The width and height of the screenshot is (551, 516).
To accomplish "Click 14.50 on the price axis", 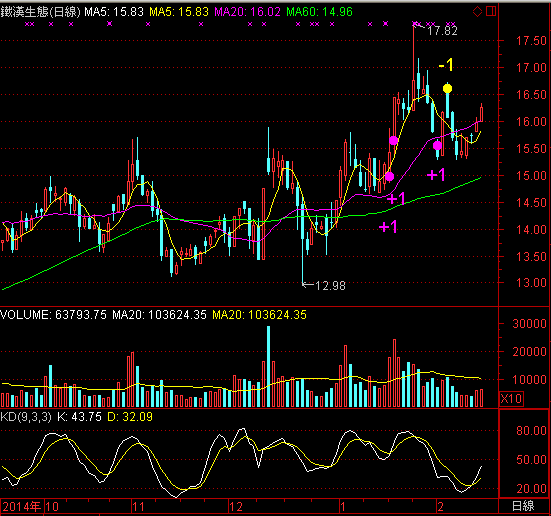I will pos(531,202).
